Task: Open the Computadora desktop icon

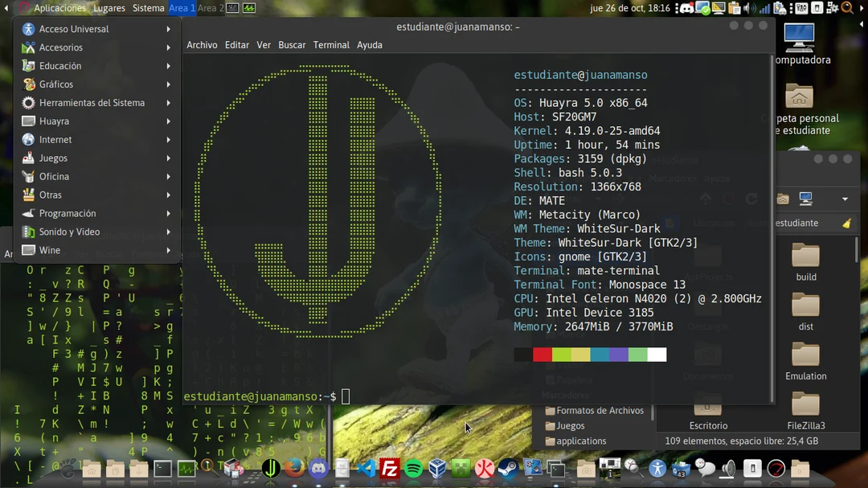Action: (799, 36)
